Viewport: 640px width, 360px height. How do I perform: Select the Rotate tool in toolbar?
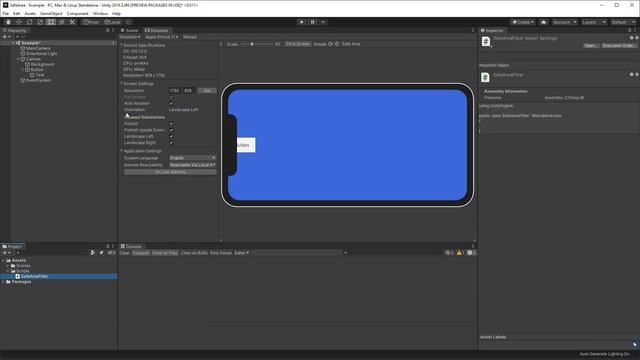coord(29,22)
